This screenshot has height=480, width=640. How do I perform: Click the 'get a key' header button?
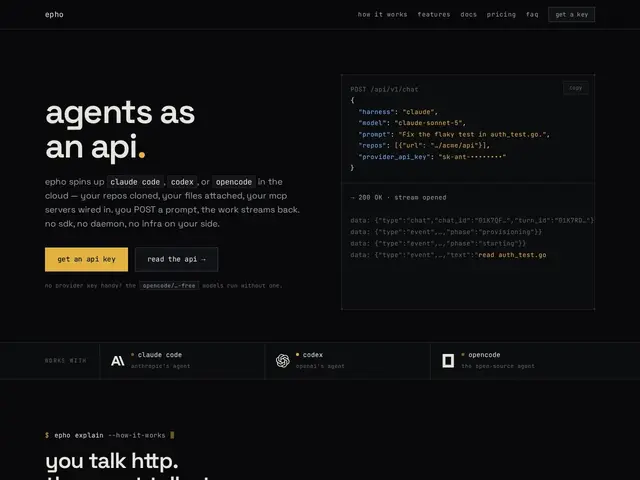tap(571, 15)
